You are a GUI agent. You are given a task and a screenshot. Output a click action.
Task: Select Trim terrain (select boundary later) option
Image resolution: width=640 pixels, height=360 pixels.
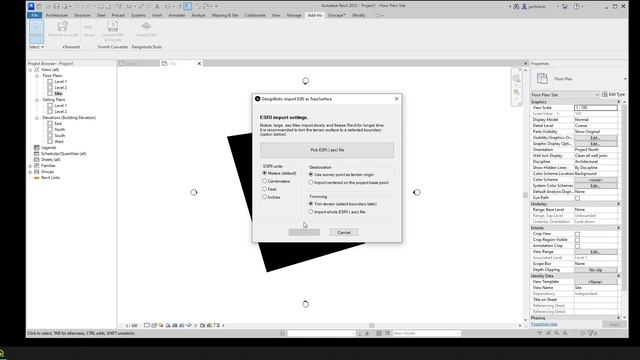pos(311,204)
